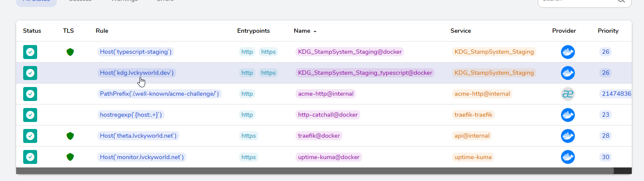The width and height of the screenshot is (644, 181).
Task: Click the internal provider icon for acme-http
Action: click(x=567, y=94)
